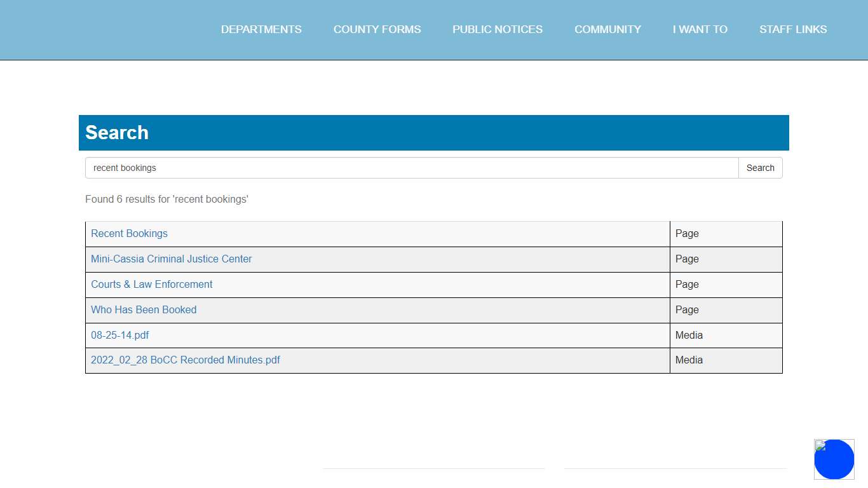Viewport: 868px width, 488px height.
Task: Click the Page cell in Recent Bookings row
Action: [x=687, y=233]
